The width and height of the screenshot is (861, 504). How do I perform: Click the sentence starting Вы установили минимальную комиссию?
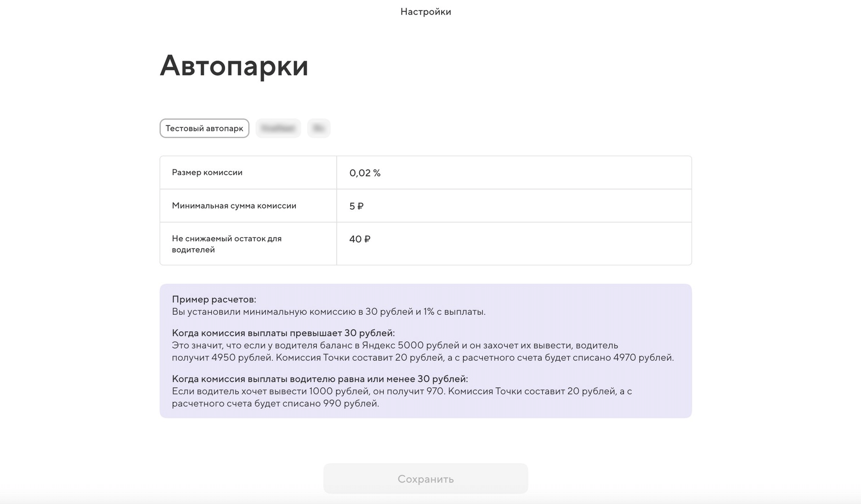329,311
